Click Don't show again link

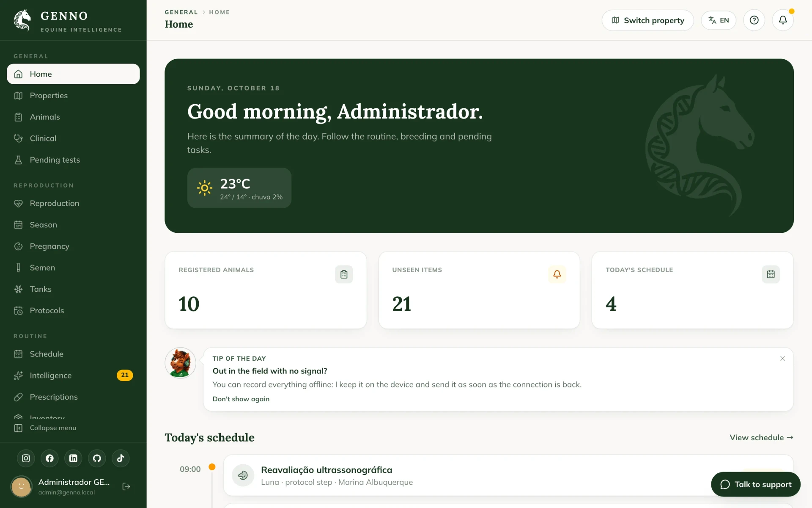pos(241,399)
